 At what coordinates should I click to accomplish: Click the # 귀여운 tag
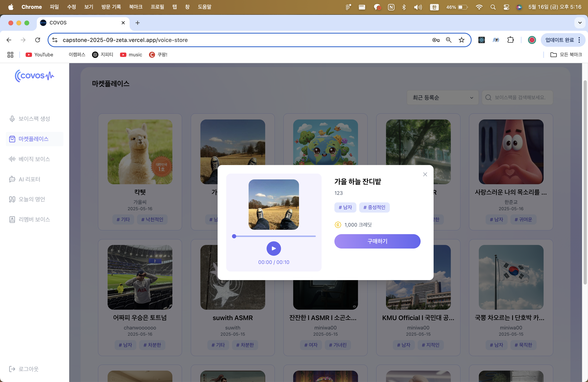point(523,219)
